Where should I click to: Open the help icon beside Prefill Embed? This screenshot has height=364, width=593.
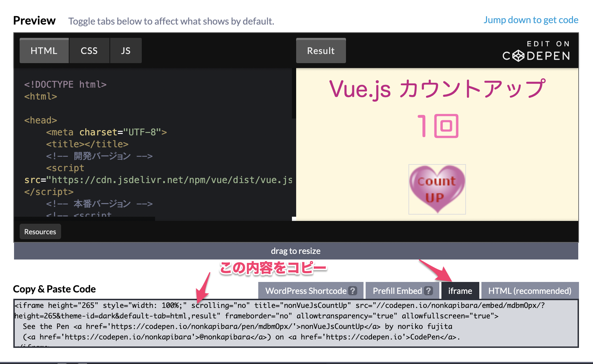pos(428,290)
